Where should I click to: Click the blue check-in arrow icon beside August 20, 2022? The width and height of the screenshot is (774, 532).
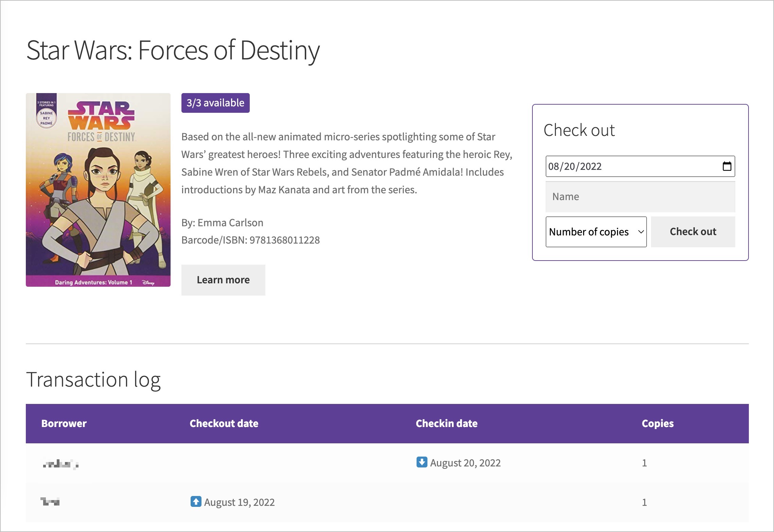click(422, 462)
